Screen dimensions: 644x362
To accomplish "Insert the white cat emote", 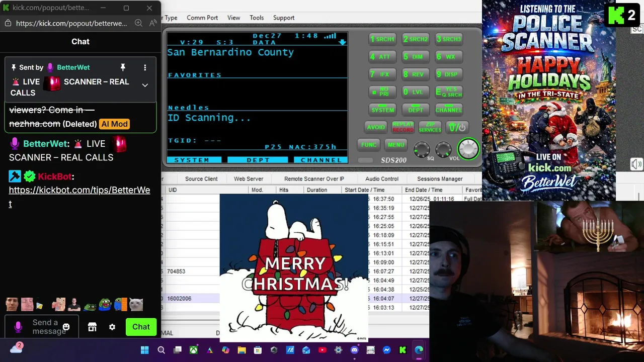I will (136, 304).
